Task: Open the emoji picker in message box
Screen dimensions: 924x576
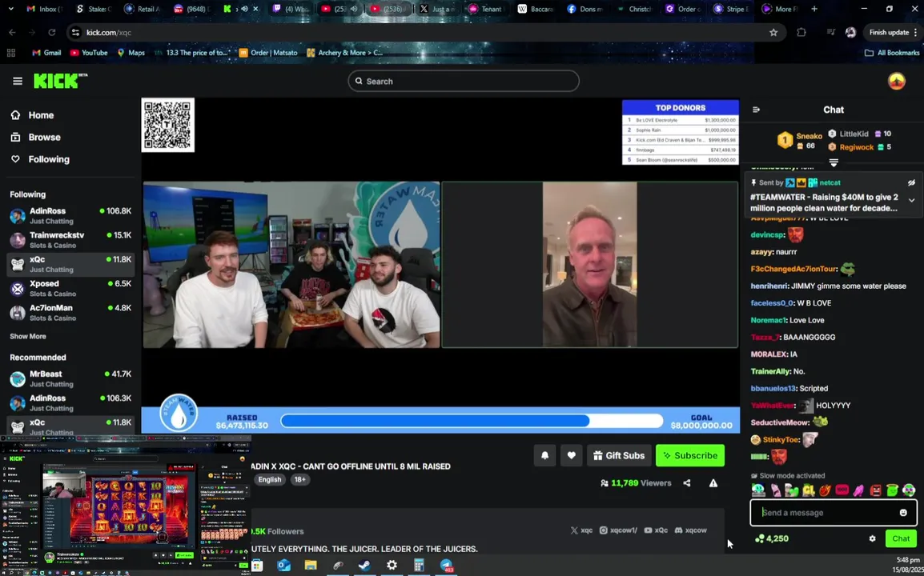Action: 903,512
